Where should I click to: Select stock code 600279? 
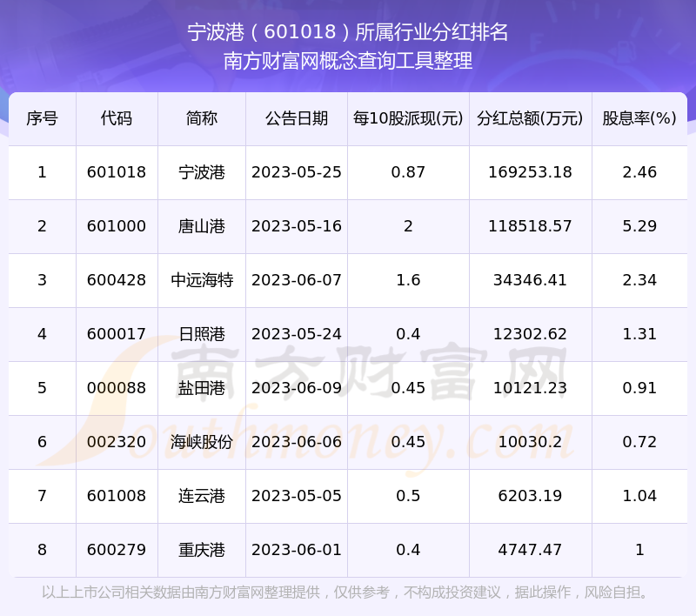(117, 550)
